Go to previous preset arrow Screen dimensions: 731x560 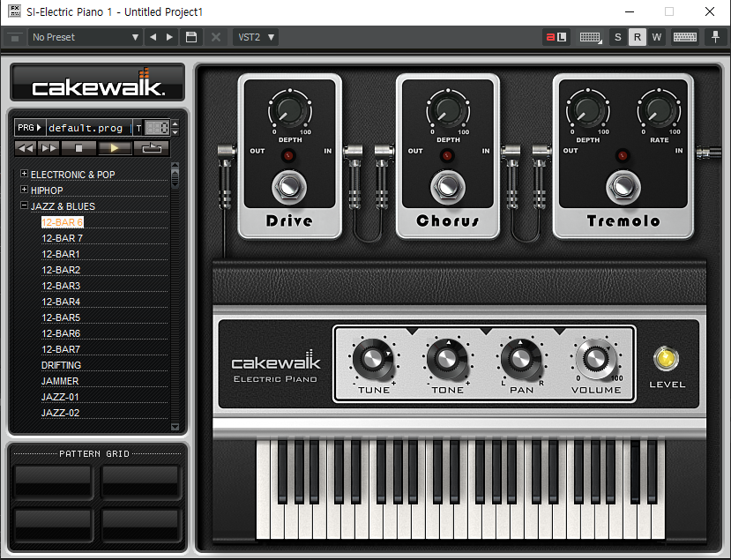(x=153, y=37)
